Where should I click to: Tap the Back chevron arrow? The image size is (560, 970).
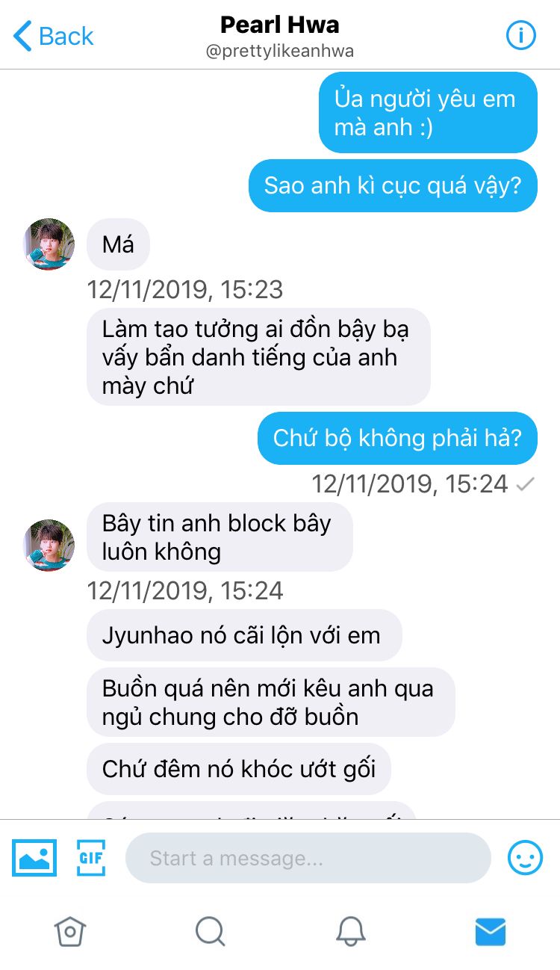click(22, 36)
